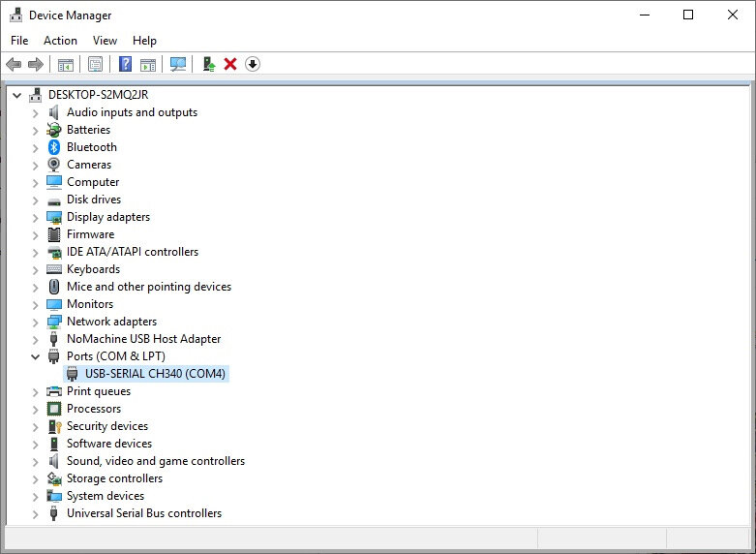Select the Software devices label
Screen dimensions: 756x554
109,444
